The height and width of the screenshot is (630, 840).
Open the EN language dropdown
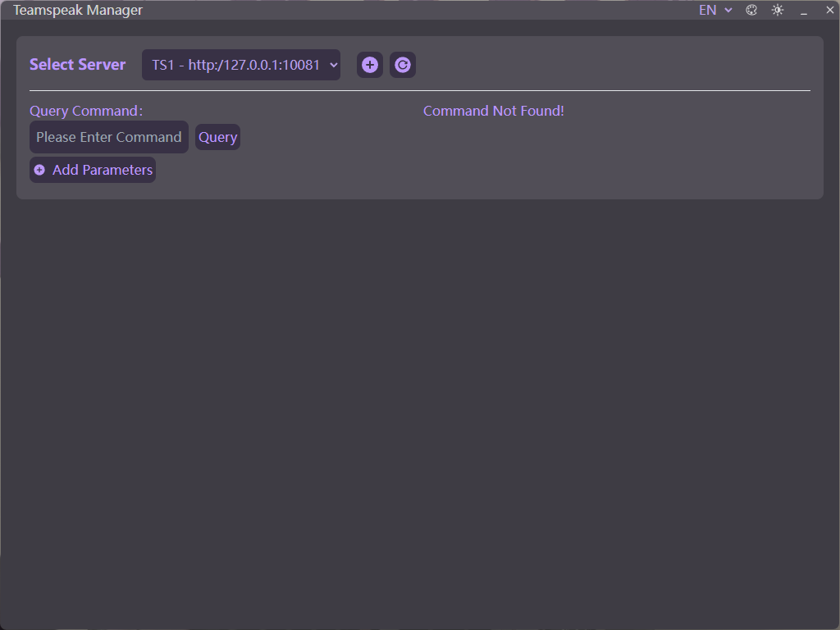(x=715, y=10)
